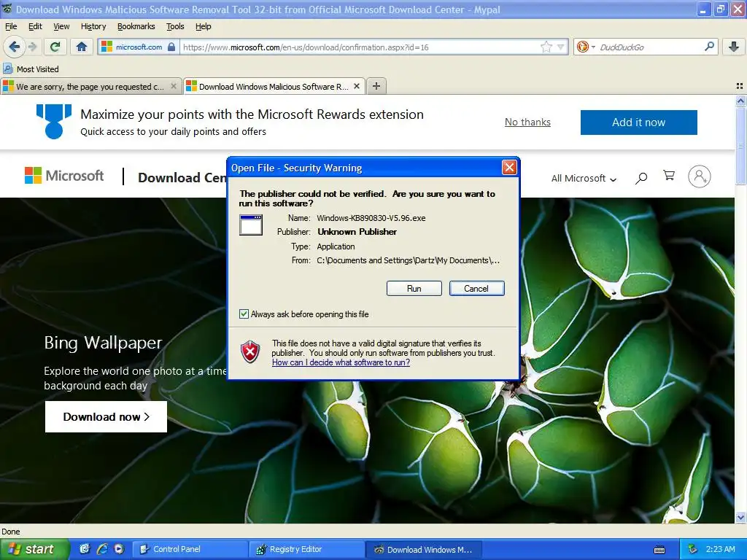The width and height of the screenshot is (747, 560).
Task: Open the list-all-tabs grid icon
Action: coord(740,86)
